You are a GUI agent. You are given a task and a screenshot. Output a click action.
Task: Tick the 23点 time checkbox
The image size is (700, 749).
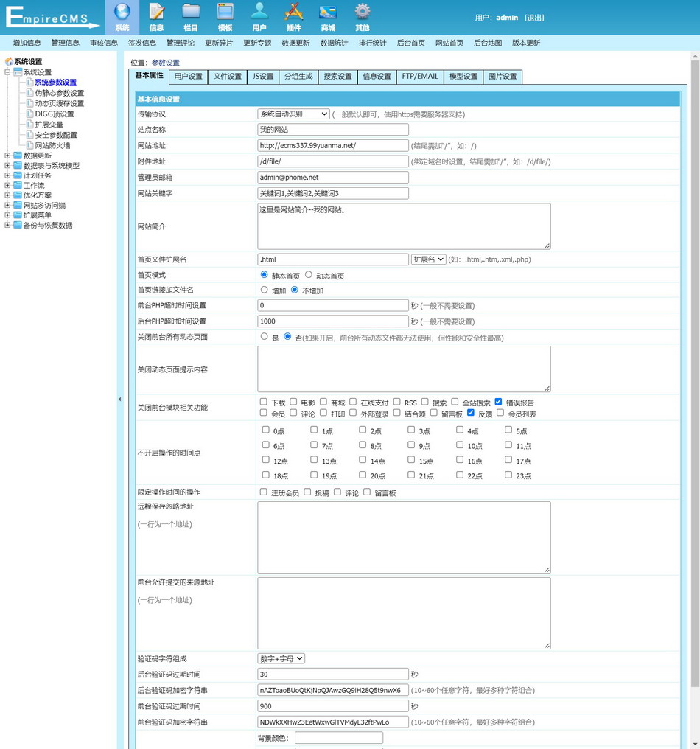coord(508,475)
